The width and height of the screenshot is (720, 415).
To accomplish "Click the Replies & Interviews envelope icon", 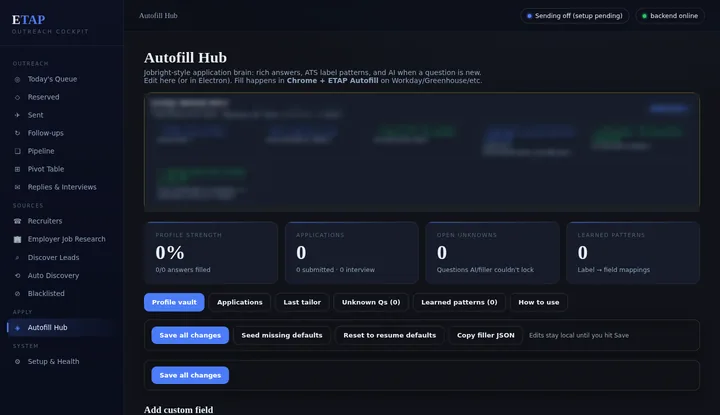I will pyautogui.click(x=17, y=187).
